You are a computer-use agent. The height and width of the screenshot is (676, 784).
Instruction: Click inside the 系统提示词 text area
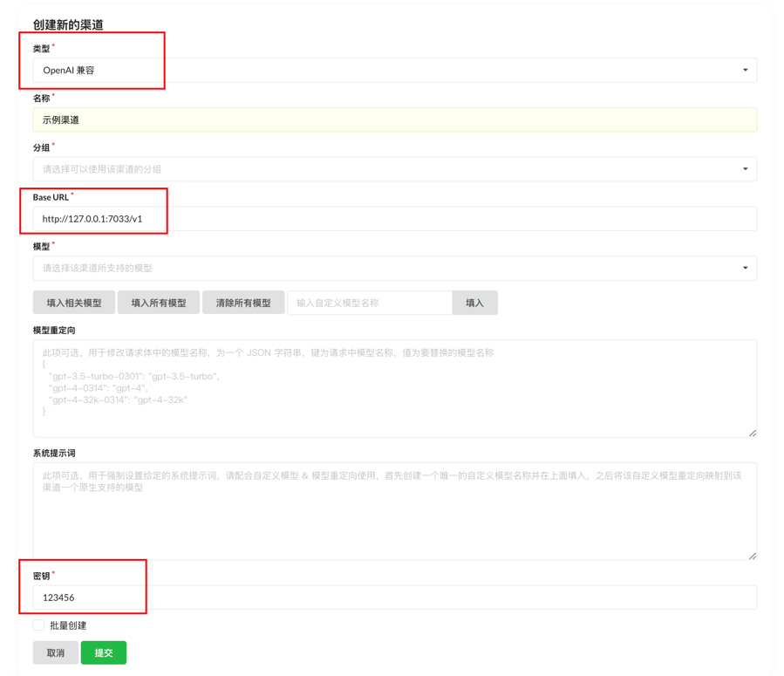point(394,519)
